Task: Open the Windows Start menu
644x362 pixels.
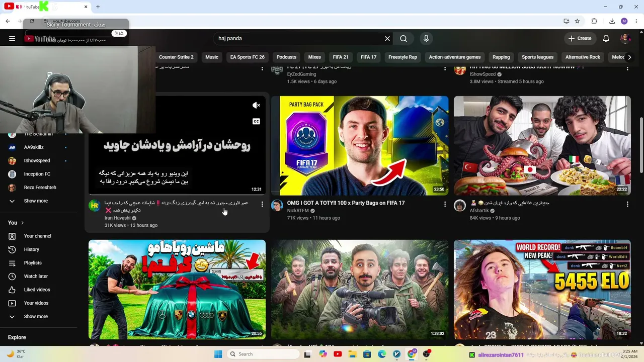Action: (x=218, y=354)
